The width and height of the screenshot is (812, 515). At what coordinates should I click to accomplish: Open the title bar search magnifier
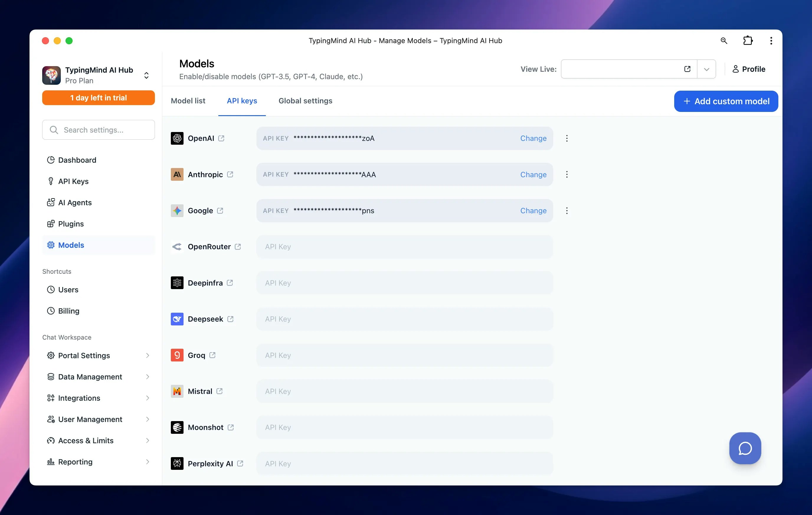coord(724,41)
